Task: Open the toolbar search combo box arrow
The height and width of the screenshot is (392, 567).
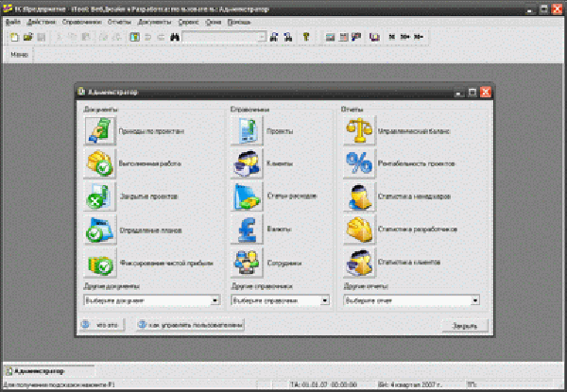Action: [x=262, y=37]
